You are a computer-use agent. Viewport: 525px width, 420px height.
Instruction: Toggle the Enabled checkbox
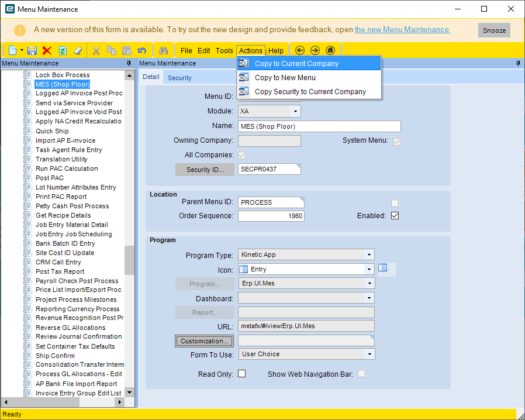click(x=395, y=216)
